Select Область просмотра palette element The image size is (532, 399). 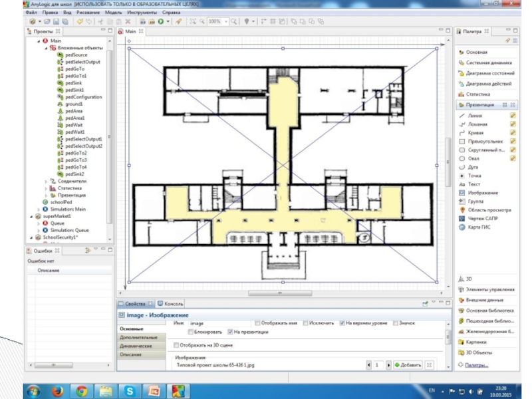[488, 209]
